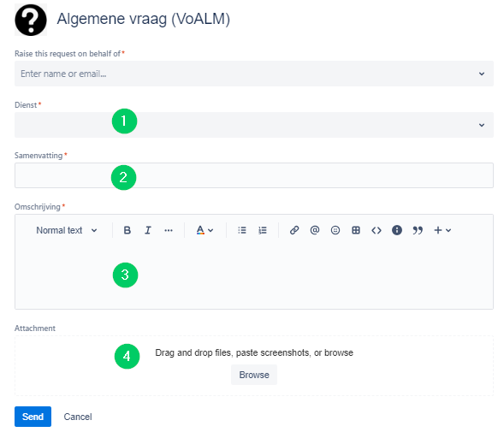Apply italic formatting
The width and height of the screenshot is (504, 432).
[147, 230]
